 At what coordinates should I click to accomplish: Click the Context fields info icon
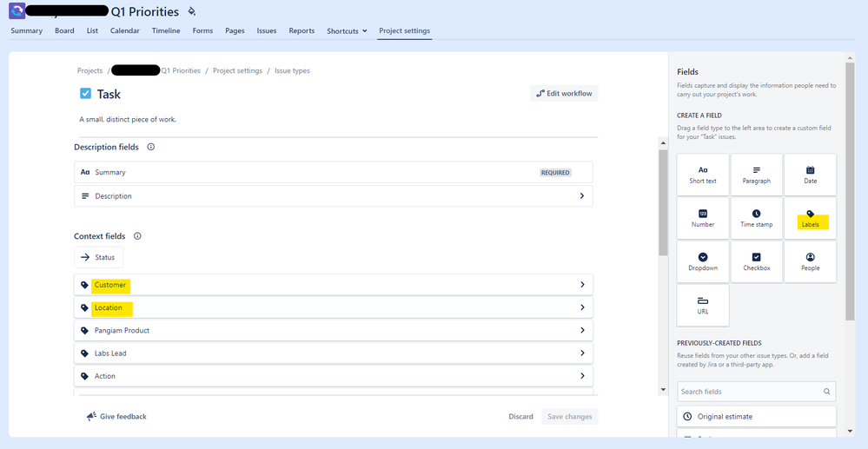pyautogui.click(x=137, y=236)
